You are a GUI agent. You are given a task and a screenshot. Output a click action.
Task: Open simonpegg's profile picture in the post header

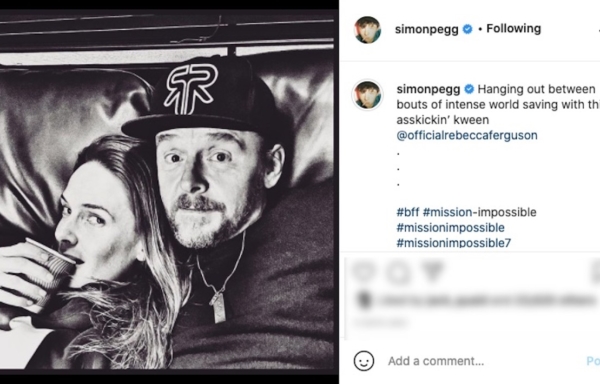click(x=367, y=30)
